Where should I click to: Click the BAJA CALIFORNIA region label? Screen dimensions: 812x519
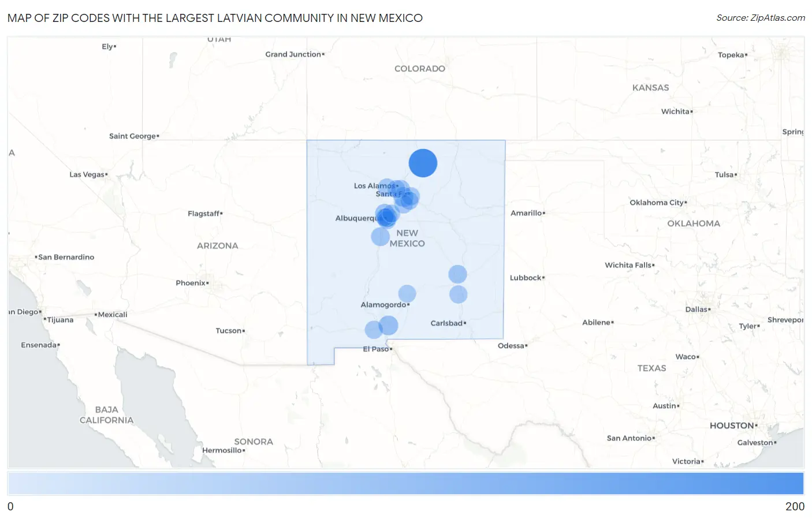tap(106, 415)
